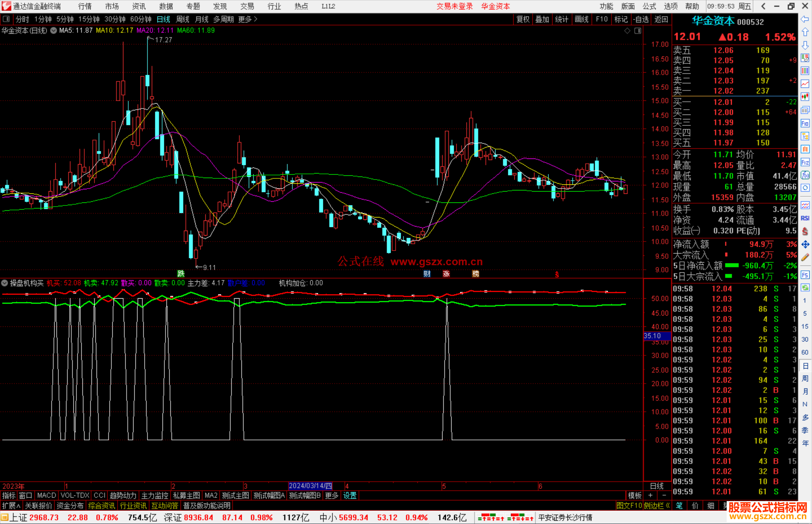The width and height of the screenshot is (812, 524).
Task: Click the F10 company info sidebar icon
Action: (x=805, y=123)
